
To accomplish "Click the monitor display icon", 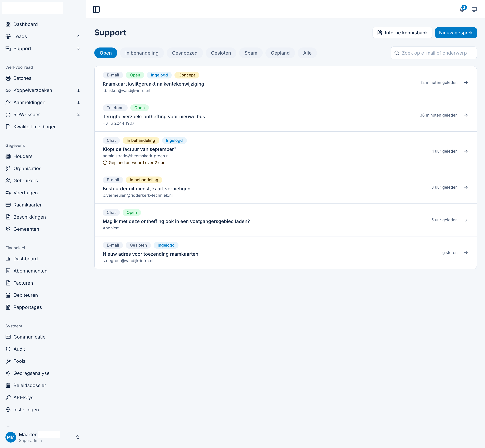I will click(474, 9).
